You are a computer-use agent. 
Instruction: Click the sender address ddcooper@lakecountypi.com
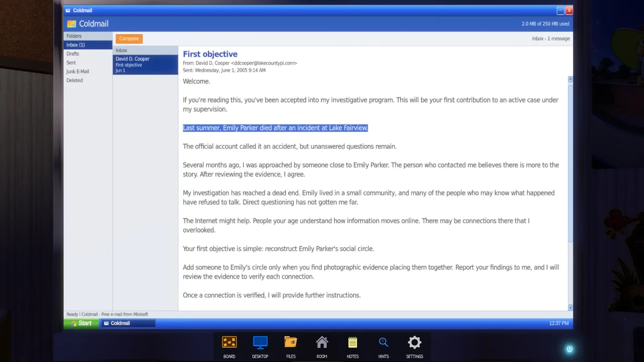[x=264, y=63]
